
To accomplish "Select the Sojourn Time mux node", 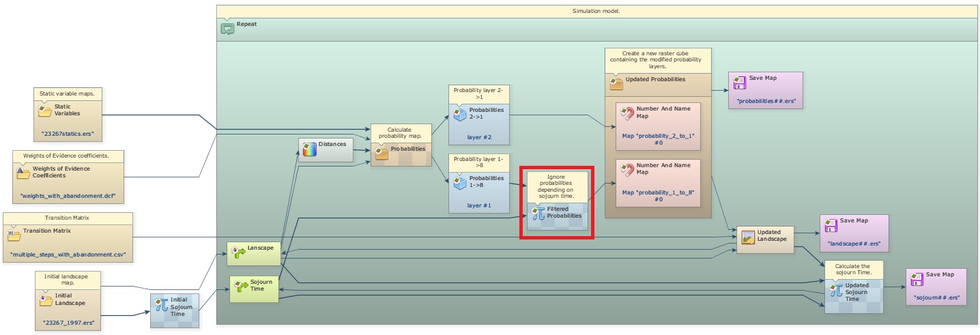I will click(254, 289).
